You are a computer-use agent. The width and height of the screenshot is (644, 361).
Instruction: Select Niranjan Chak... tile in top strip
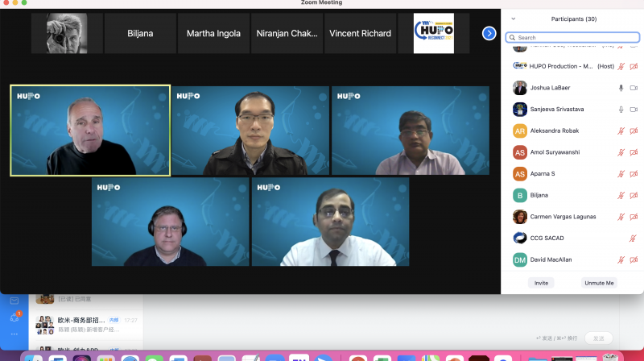(287, 33)
